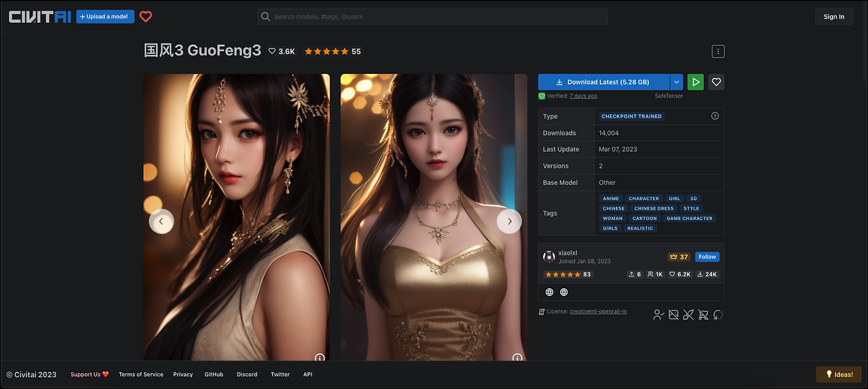Viewport: 868px width, 389px height.
Task: Click the green run model play icon
Action: click(x=695, y=82)
